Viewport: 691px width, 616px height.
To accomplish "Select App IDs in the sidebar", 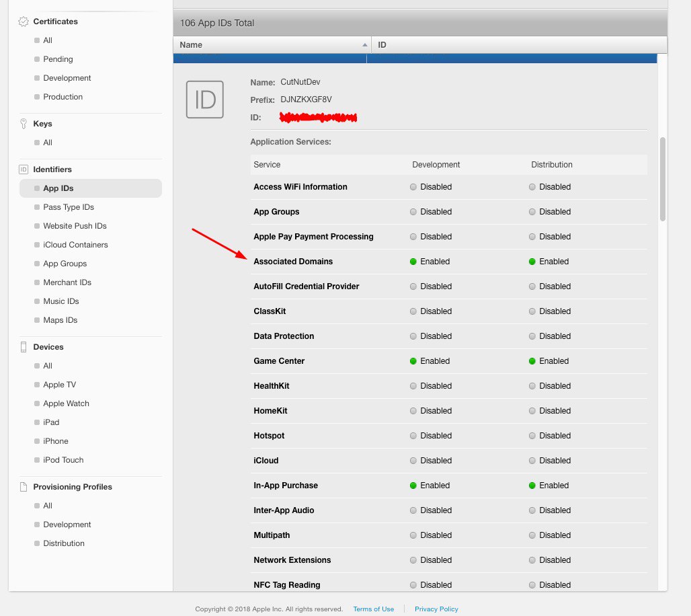I will click(x=58, y=188).
